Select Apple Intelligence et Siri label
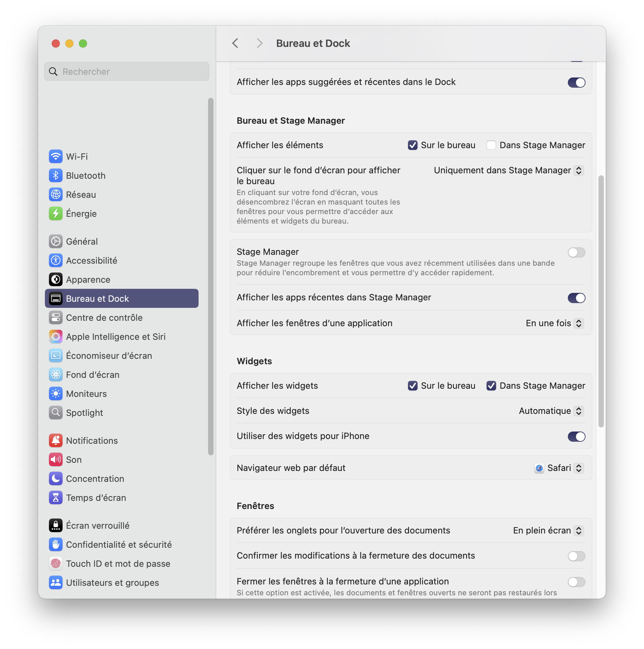The height and width of the screenshot is (649, 644). coord(116,337)
